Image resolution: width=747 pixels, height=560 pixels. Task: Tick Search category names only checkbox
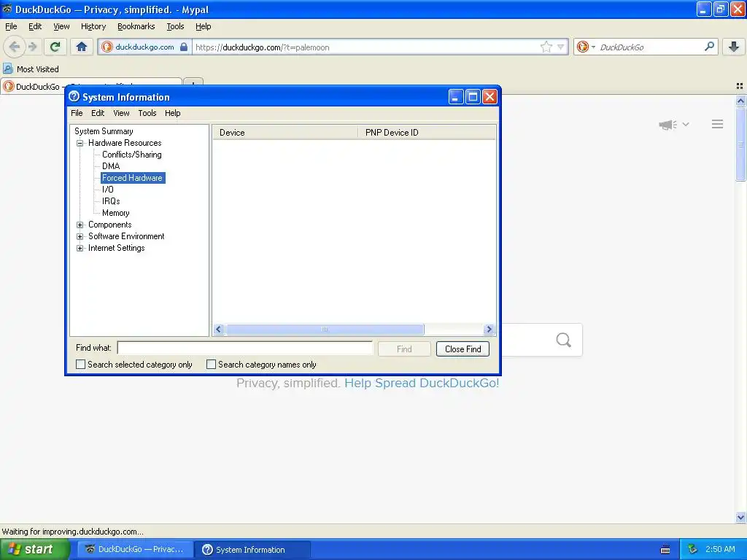pyautogui.click(x=211, y=365)
